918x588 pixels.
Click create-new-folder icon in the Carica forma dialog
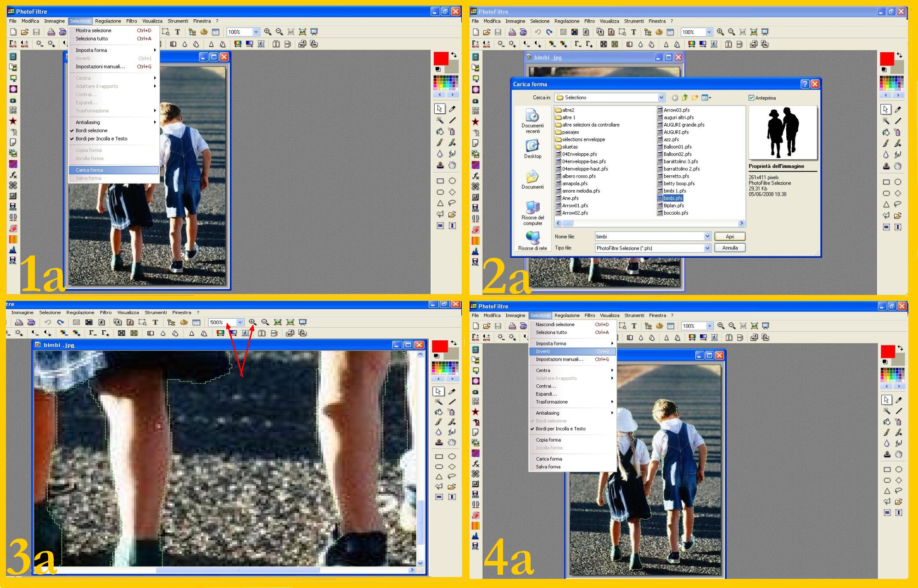pyautogui.click(x=695, y=98)
